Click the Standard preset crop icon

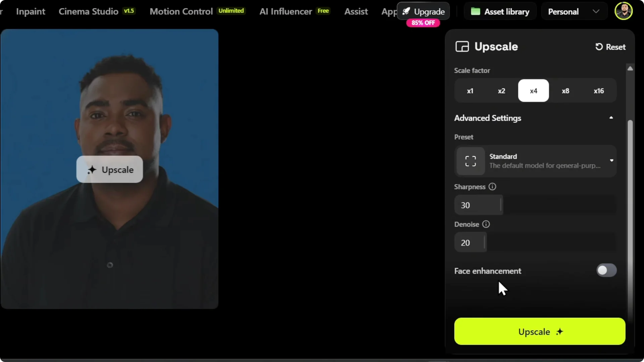point(470,161)
